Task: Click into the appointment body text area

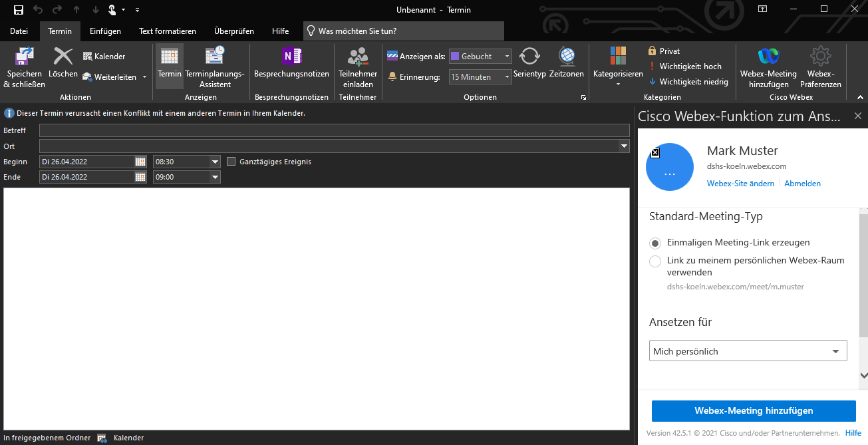Action: (317, 309)
